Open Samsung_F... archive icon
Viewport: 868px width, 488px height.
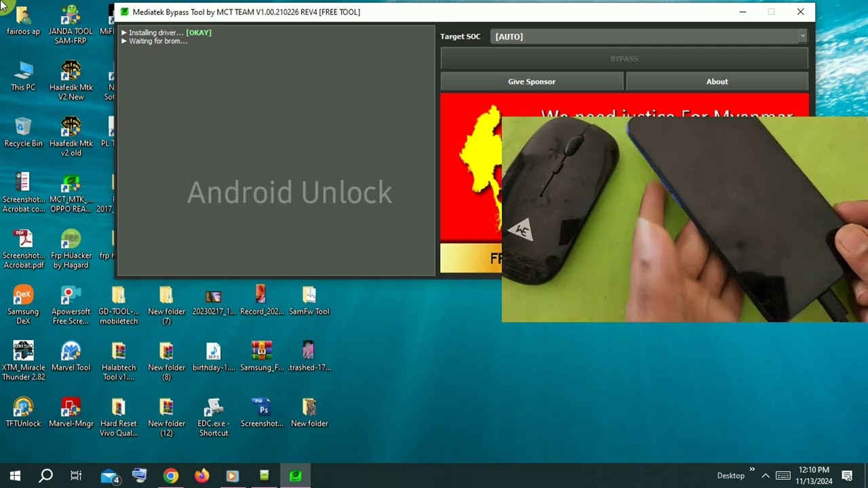pyautogui.click(x=261, y=357)
